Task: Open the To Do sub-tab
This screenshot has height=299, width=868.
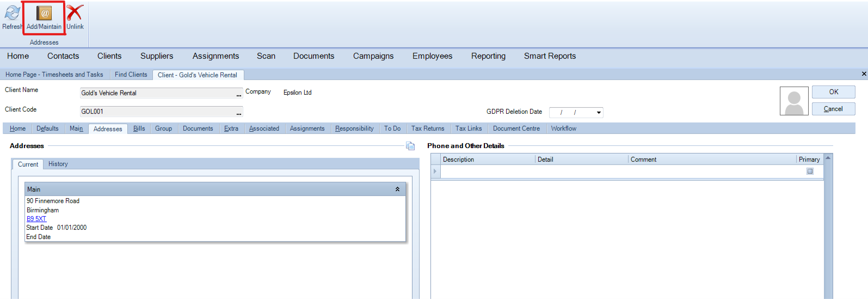Action: click(x=392, y=129)
